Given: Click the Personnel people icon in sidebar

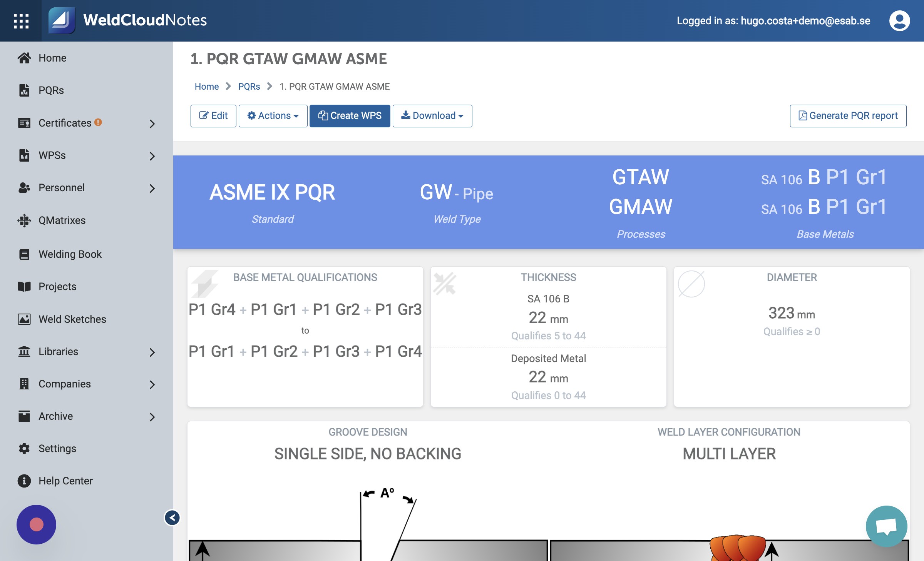Looking at the screenshot, I should pyautogui.click(x=24, y=188).
